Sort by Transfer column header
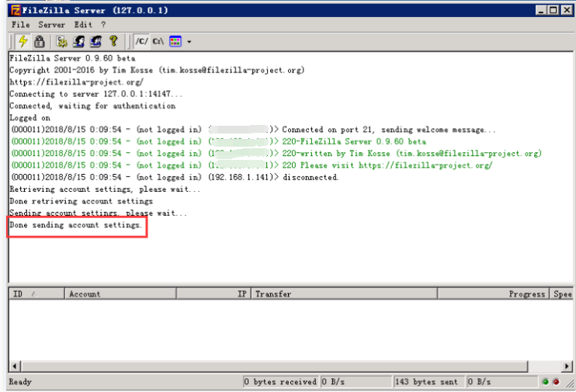576x392 pixels. point(344,294)
